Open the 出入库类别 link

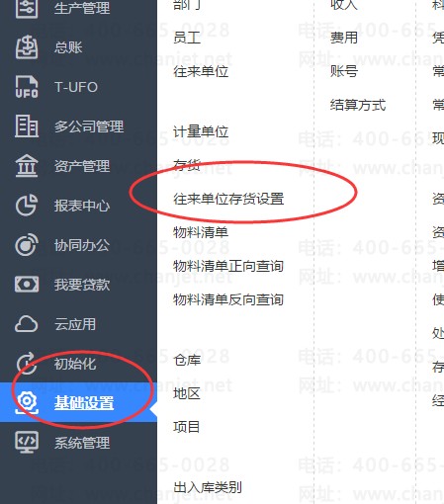208,487
